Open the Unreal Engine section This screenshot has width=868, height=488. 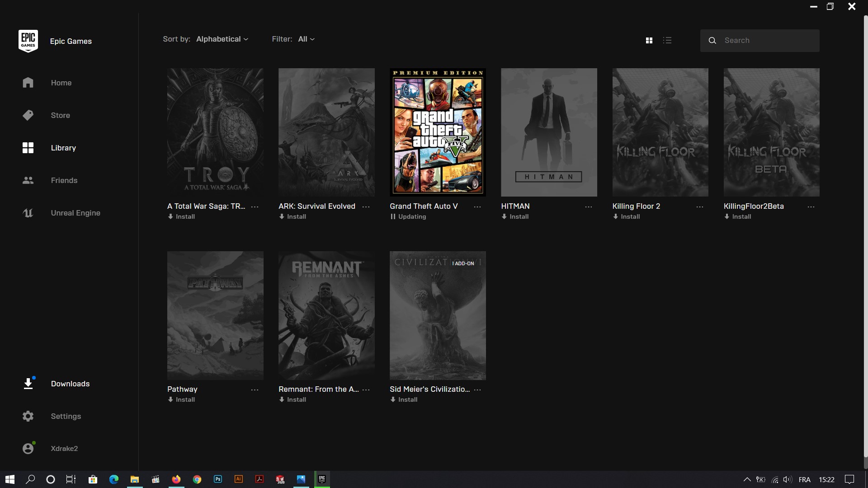click(75, 213)
